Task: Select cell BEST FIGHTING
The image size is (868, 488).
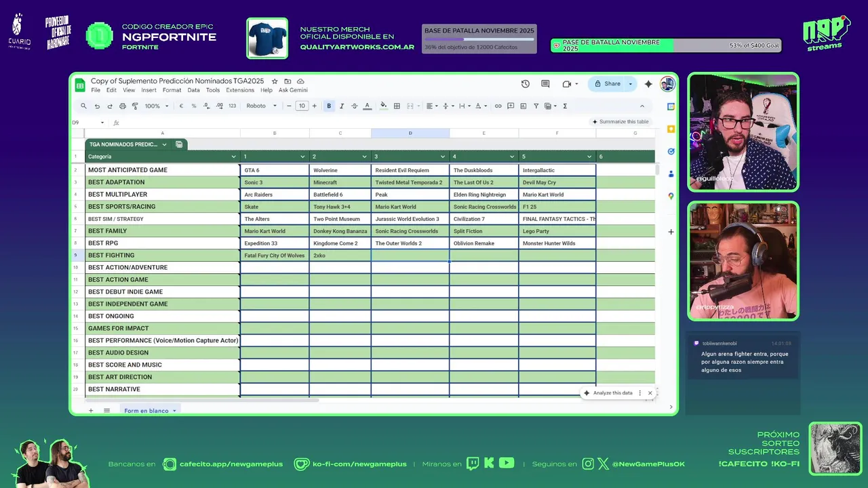Action: click(x=163, y=256)
